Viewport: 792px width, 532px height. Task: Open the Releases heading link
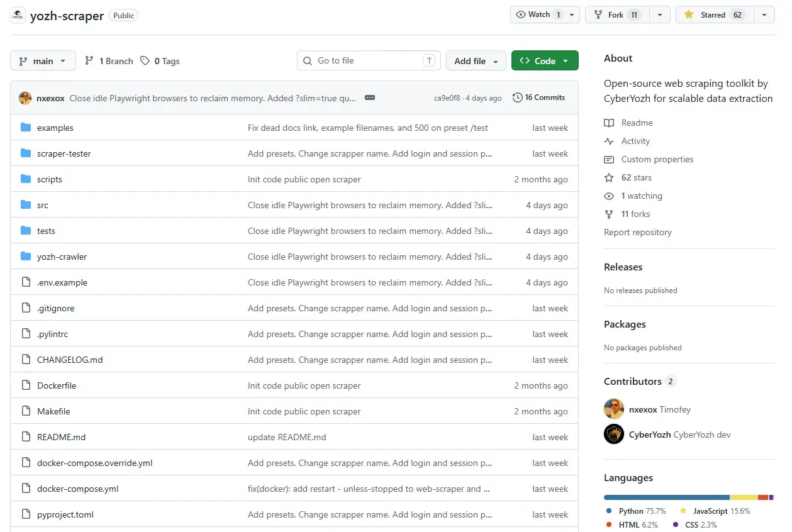[623, 267]
